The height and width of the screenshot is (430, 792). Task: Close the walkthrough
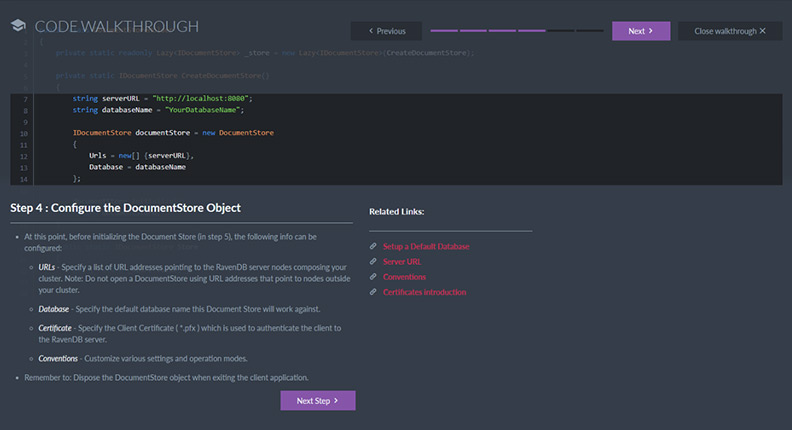(730, 31)
